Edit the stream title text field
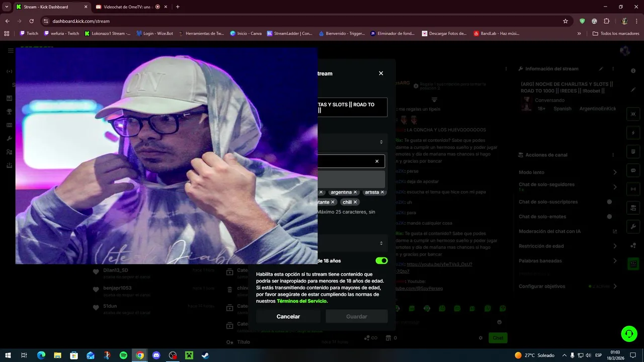The image size is (644, 362). pos(352,107)
